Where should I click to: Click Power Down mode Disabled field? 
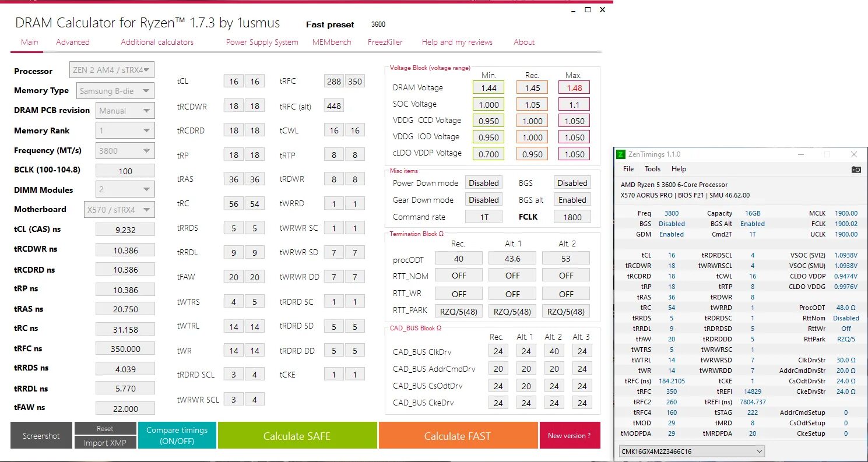pyautogui.click(x=484, y=182)
